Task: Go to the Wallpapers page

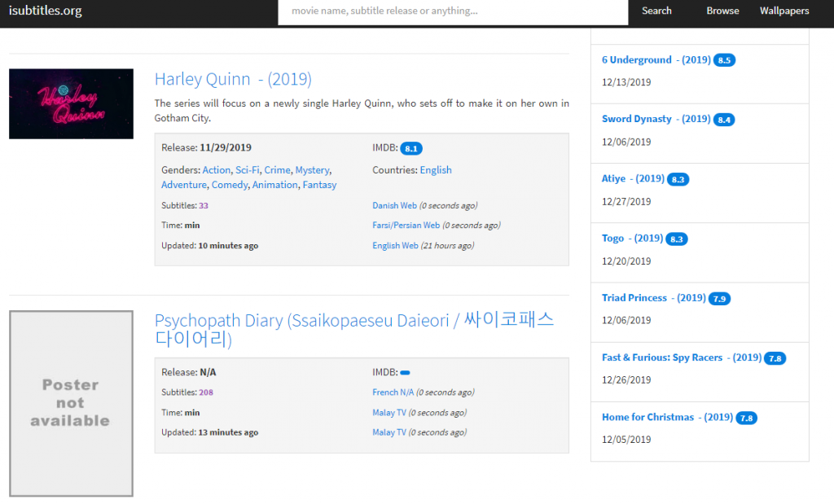Action: [x=784, y=11]
